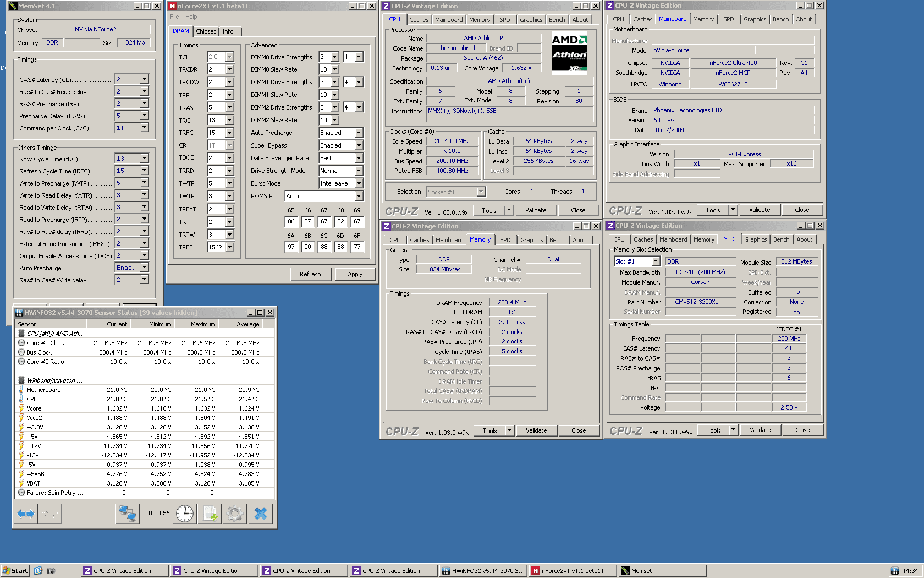The image size is (924, 578).
Task: Click Core #0 Clock current value 2,004.5 MHz
Action: pyautogui.click(x=111, y=343)
